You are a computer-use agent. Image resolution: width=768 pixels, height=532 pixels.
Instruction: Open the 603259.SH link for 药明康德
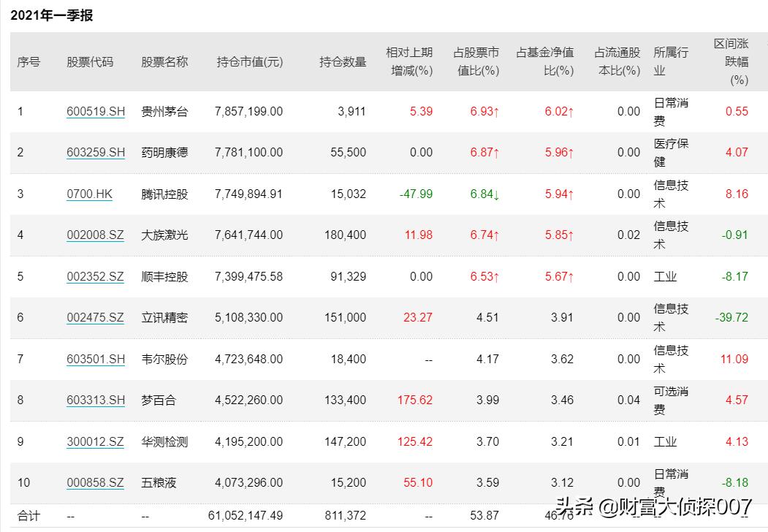coord(95,152)
